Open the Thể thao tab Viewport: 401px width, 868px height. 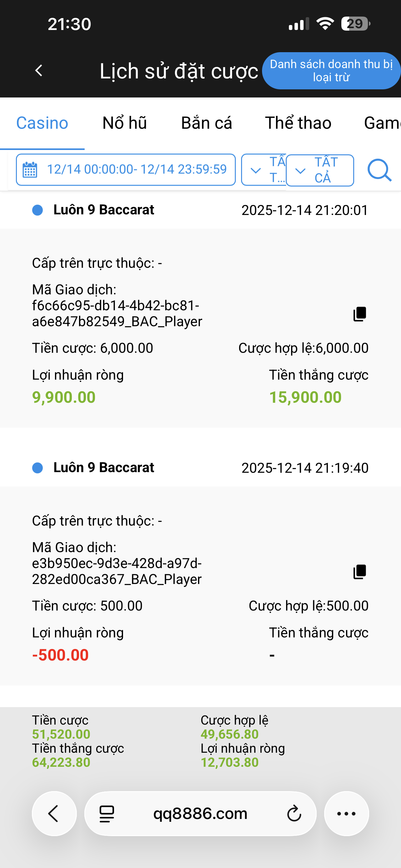(x=298, y=123)
